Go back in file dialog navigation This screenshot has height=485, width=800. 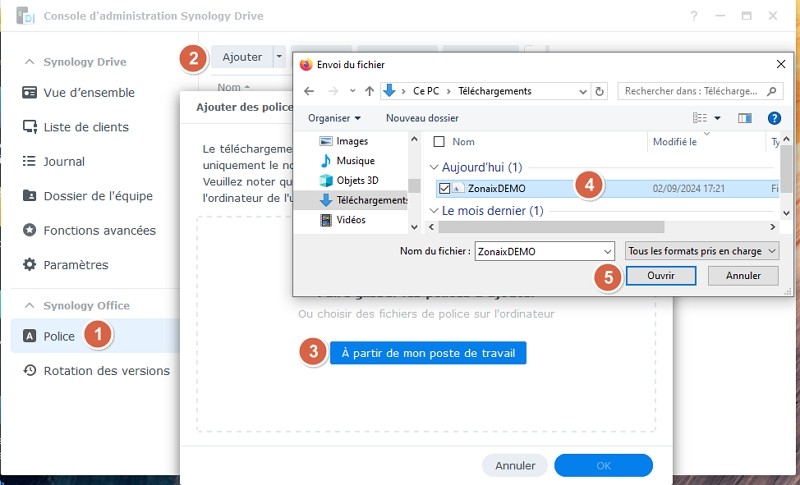tap(309, 91)
